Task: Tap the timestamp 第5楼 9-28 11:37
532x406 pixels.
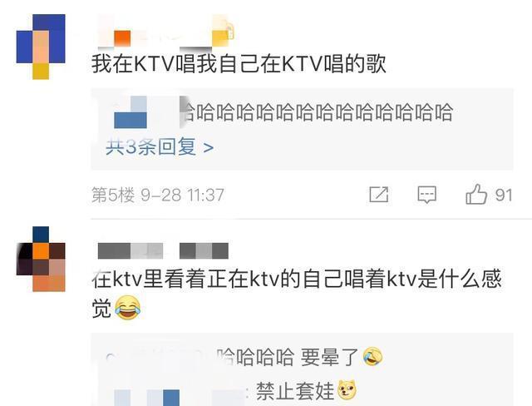Action: 158,196
